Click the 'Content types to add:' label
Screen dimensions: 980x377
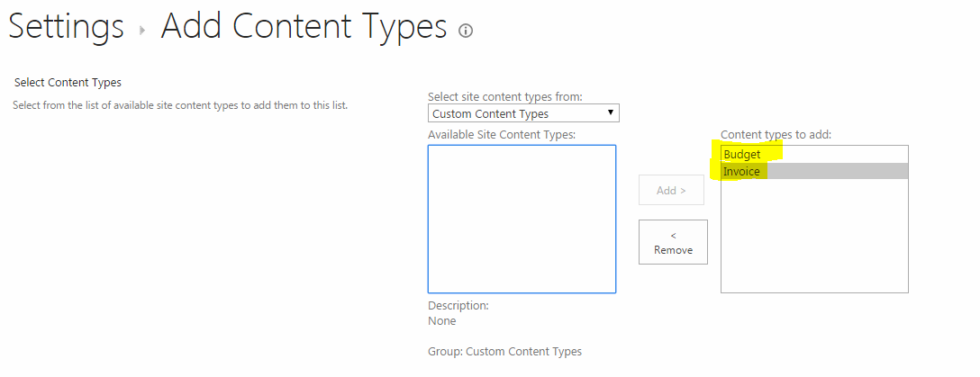tap(776, 134)
